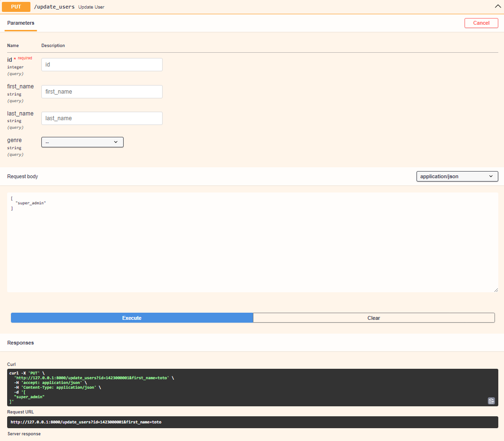Open the genre selection dropdown
504x441 pixels.
[x=82, y=142]
